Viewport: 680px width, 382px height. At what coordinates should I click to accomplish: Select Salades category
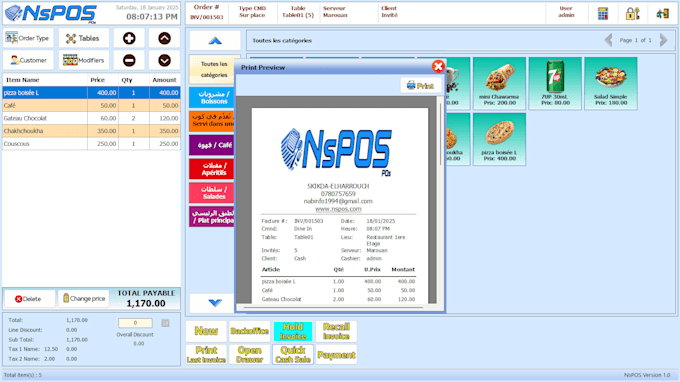[x=212, y=193]
